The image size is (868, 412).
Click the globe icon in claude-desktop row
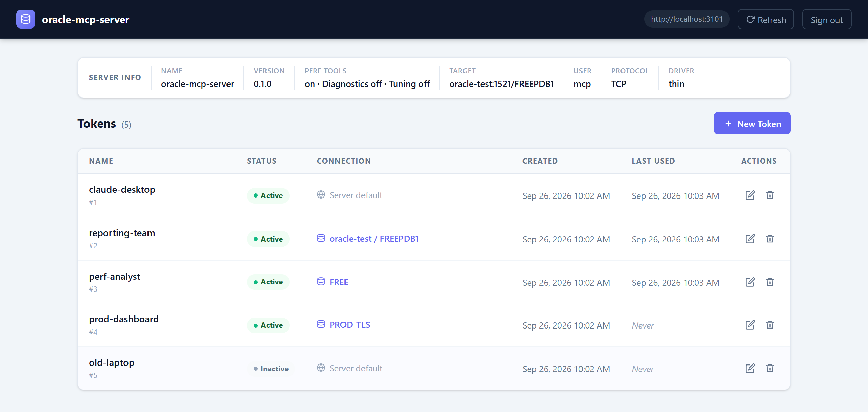[321, 194]
